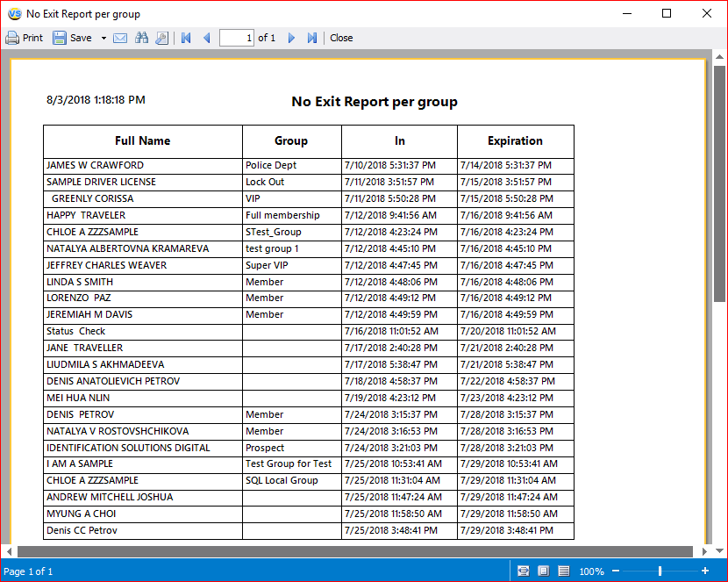
Task: Select first view mode icon in status bar
Action: click(x=524, y=571)
